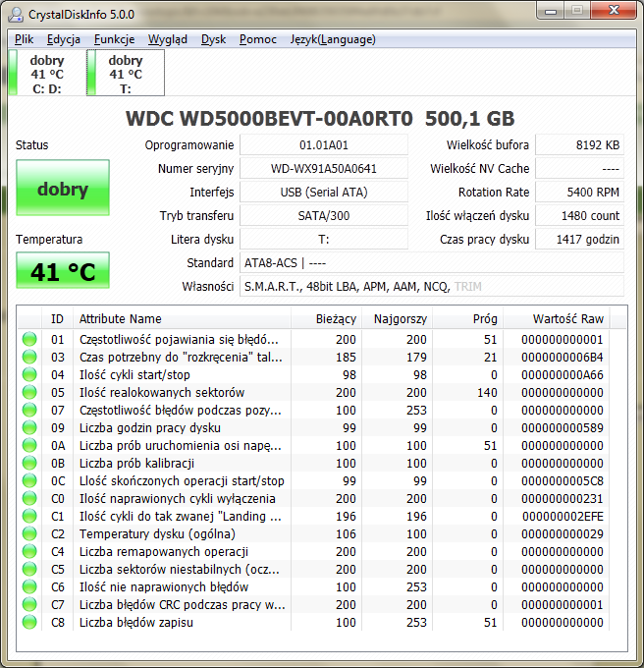The image size is (644, 668).
Task: Close the CrystalDiskInfo window
Action: (614, 11)
